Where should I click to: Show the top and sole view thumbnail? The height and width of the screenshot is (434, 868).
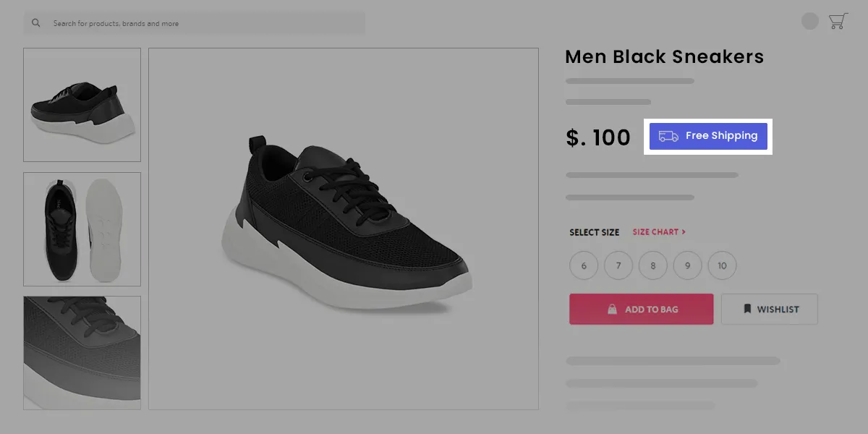(82, 229)
